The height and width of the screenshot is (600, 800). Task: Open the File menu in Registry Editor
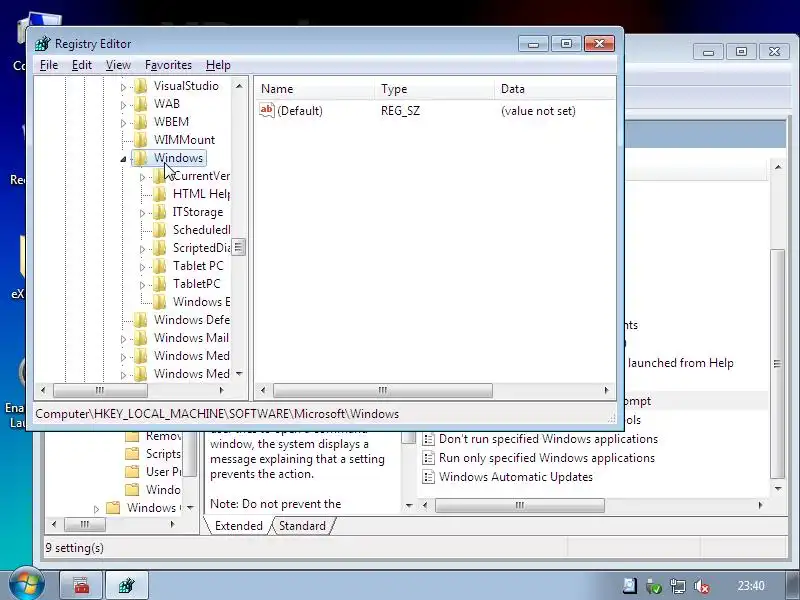(49, 65)
